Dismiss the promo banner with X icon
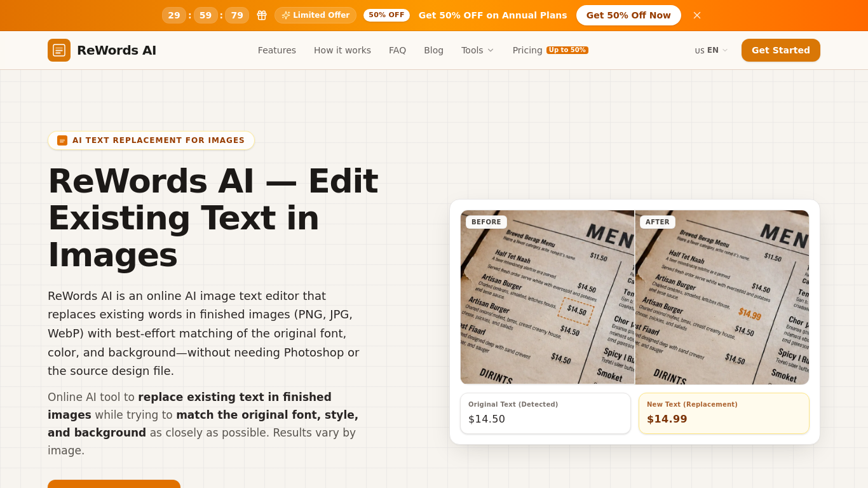Screen dimensions: 868x488 pos(697,15)
